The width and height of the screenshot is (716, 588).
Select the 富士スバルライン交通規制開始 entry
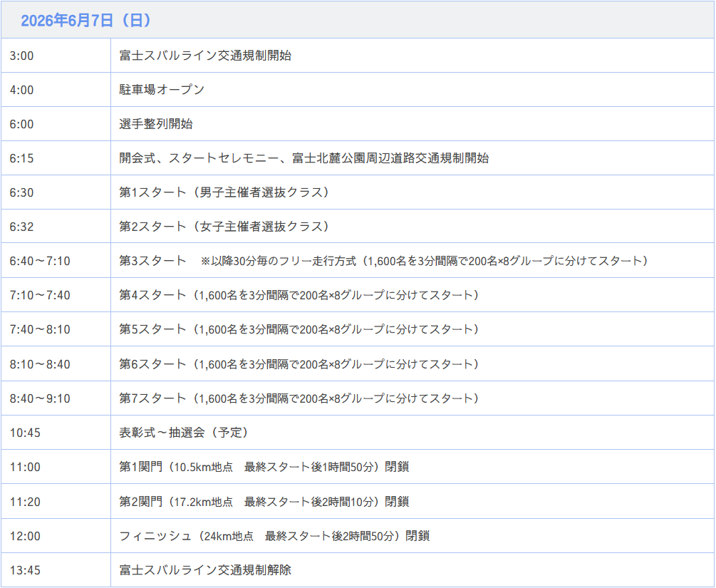205,56
